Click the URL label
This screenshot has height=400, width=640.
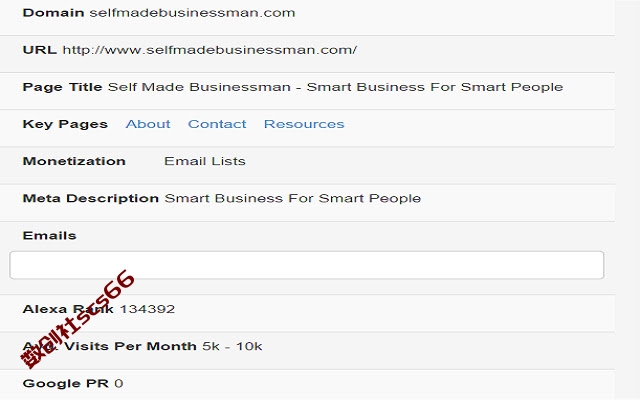(x=40, y=50)
